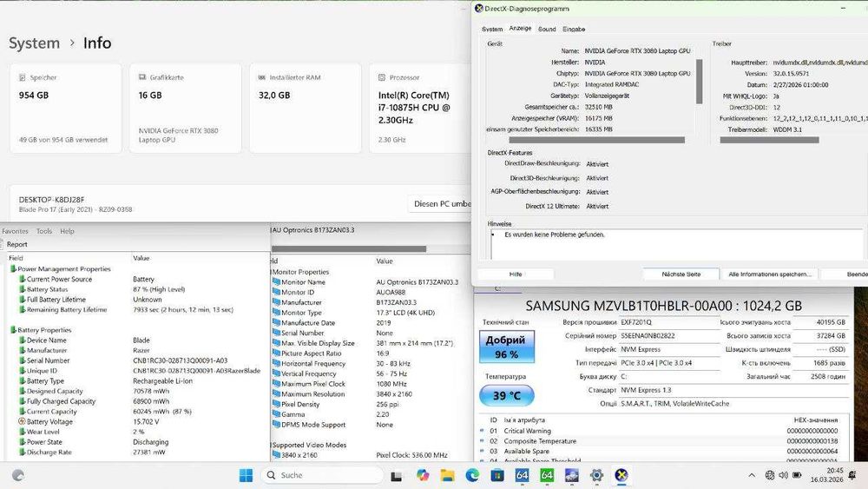Select the Maximum Resolution row
Viewport: 868px width, 489px height.
click(371, 393)
